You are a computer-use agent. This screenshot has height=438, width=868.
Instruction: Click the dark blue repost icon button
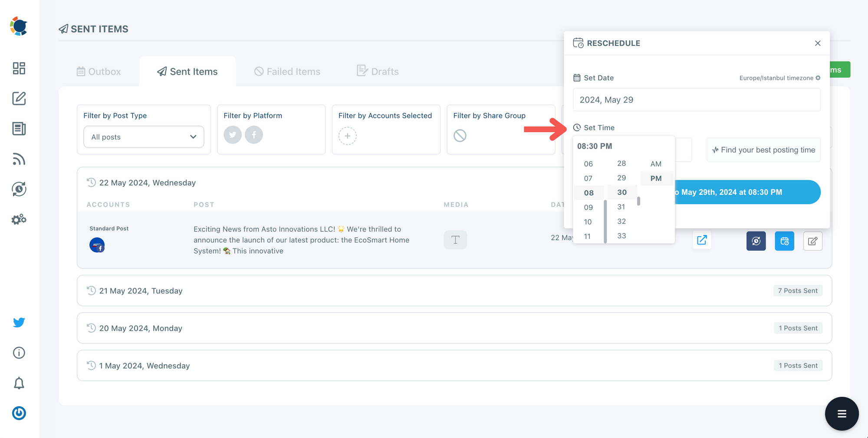point(756,241)
